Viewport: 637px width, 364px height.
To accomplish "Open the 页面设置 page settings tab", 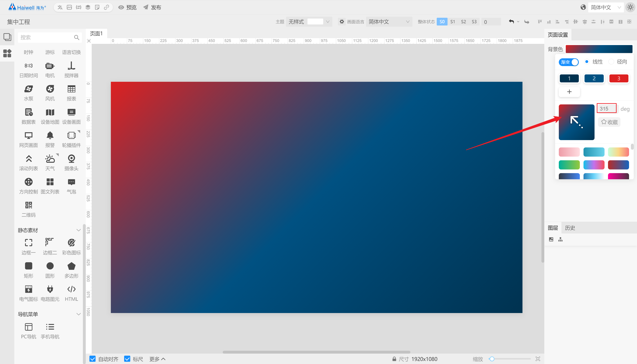I will pos(558,35).
